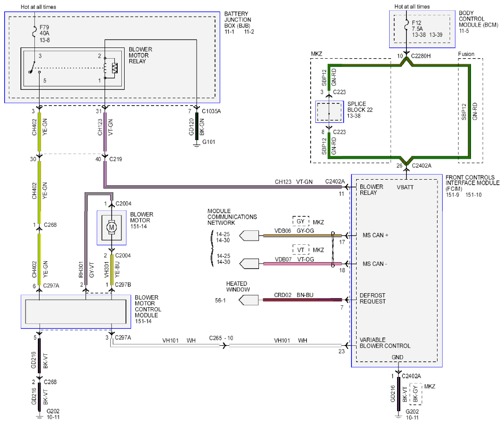Click the relay coil symbol in Blower Motor Relay
The image size is (504, 424).
click(105, 68)
